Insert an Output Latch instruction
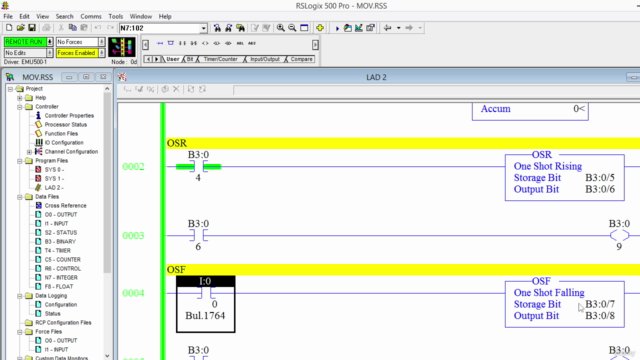This screenshot has height=360, width=640. [217, 43]
